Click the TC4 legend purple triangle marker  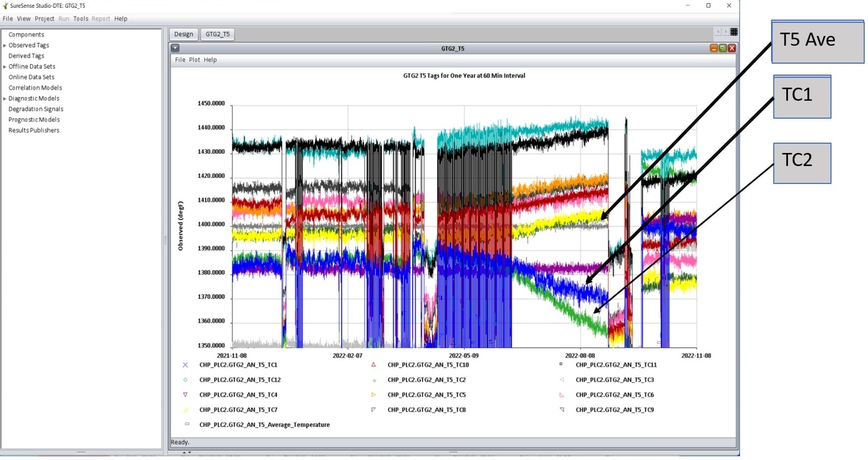point(185,395)
